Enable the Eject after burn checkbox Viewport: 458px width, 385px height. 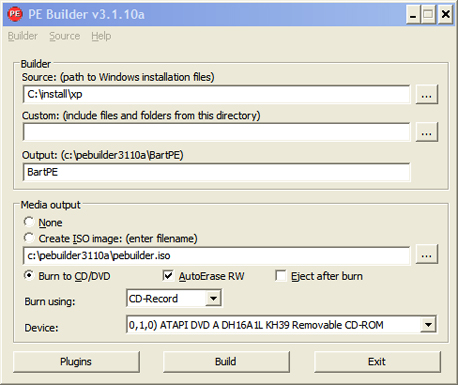(281, 276)
